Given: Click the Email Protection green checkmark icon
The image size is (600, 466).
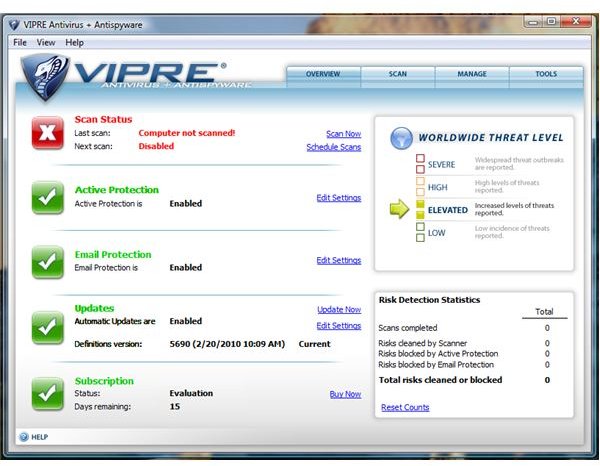Looking at the screenshot, I should coord(47,262).
